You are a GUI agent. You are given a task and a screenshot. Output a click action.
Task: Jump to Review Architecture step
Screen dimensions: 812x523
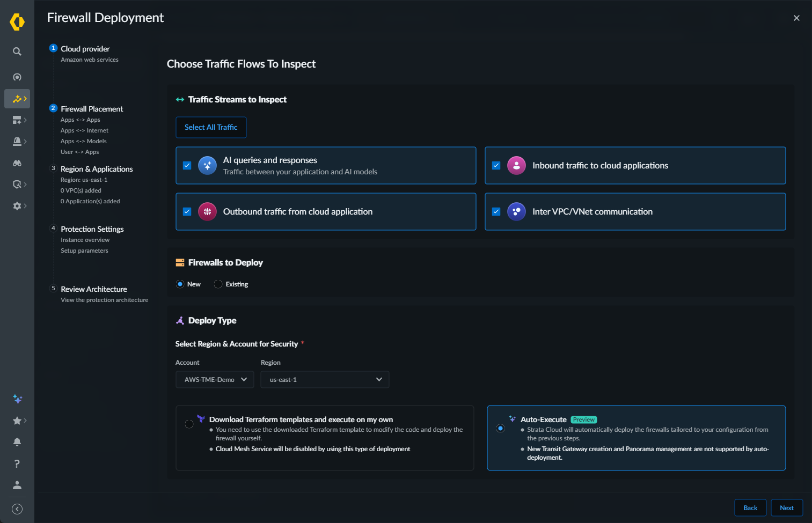click(94, 289)
